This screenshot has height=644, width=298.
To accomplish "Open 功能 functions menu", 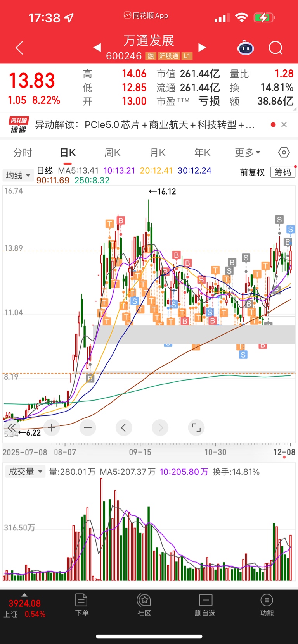I will coord(267,605).
